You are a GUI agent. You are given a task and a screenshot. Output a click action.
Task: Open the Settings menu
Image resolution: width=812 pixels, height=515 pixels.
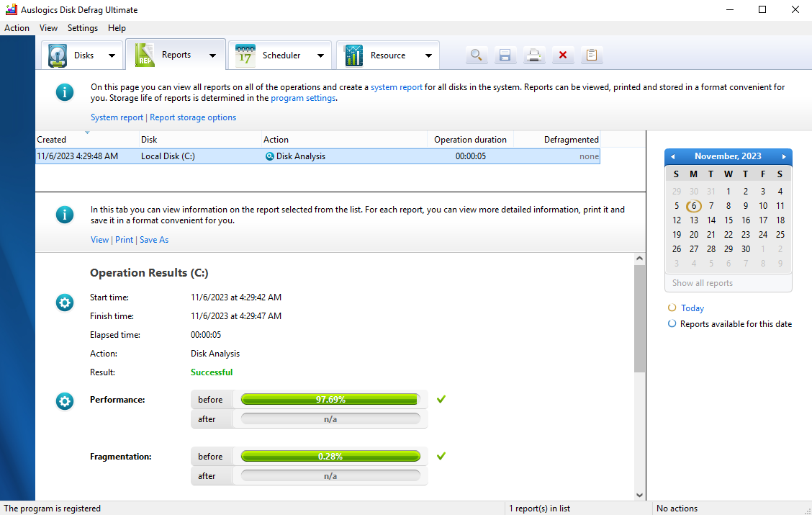83,28
